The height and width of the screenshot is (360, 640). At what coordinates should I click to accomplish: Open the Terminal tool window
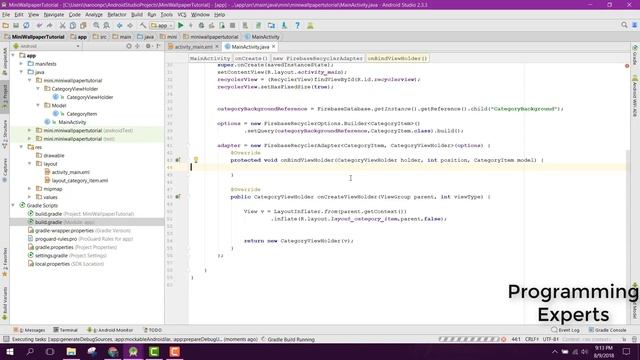point(65,330)
